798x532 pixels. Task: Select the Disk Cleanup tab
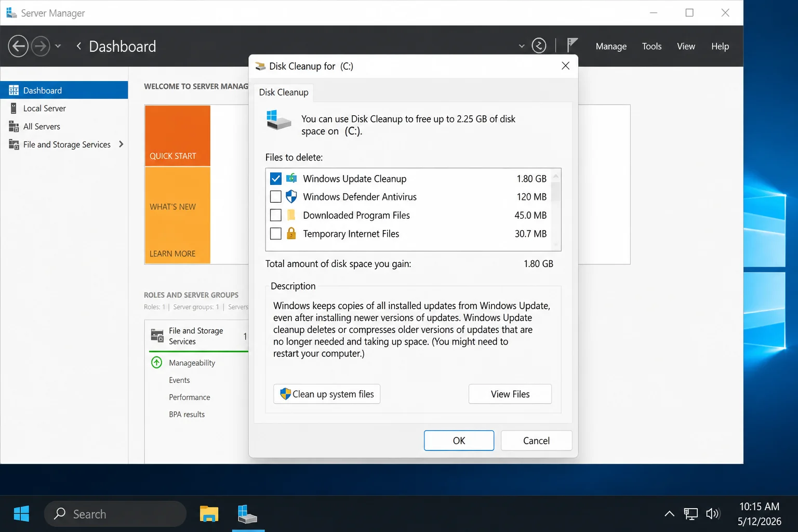coord(284,92)
